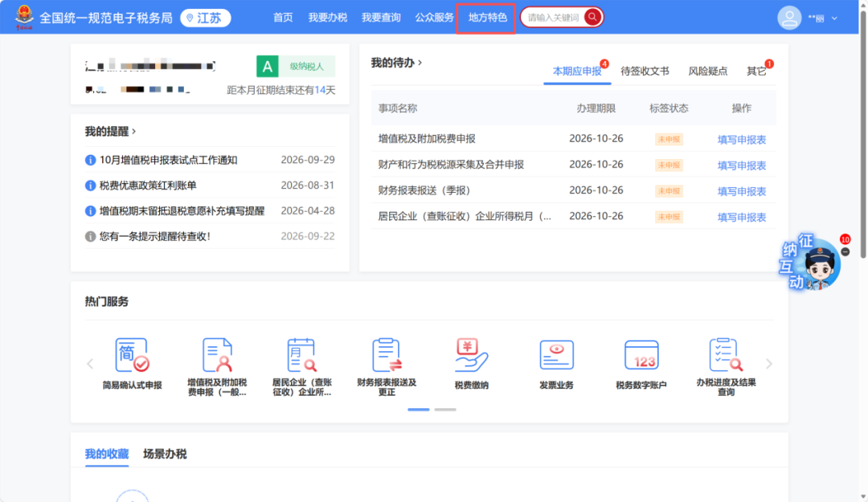This screenshot has height=502, width=868.
Task: Open the 税务数字账户 service
Action: tap(641, 364)
